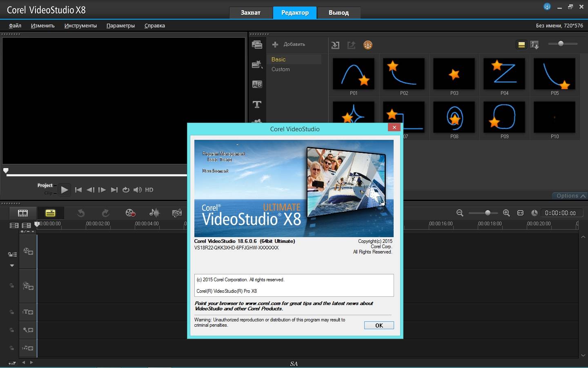Click the auto-scroll timeline icon at bottom left

[x=12, y=363]
